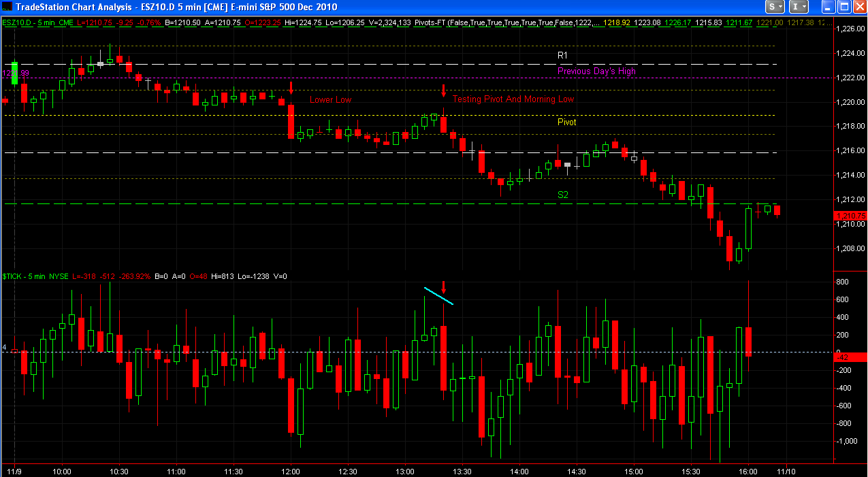Open the I interval link dropdown
Viewport: 868px width, 477px height.
point(799,7)
